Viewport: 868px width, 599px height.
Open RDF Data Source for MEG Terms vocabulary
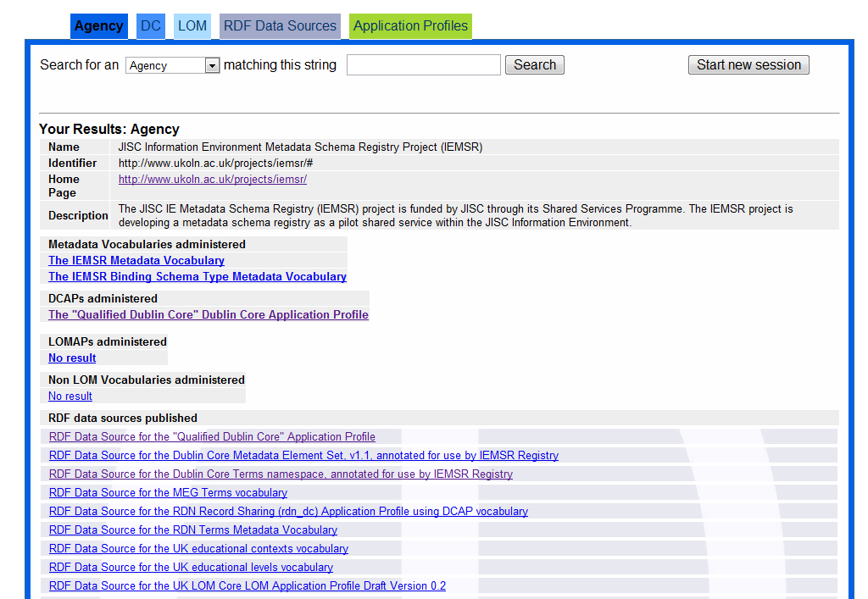click(x=169, y=493)
